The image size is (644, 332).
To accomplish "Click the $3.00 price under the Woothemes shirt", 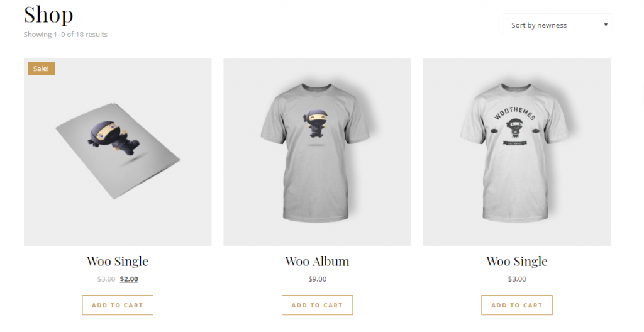I will 517,279.
